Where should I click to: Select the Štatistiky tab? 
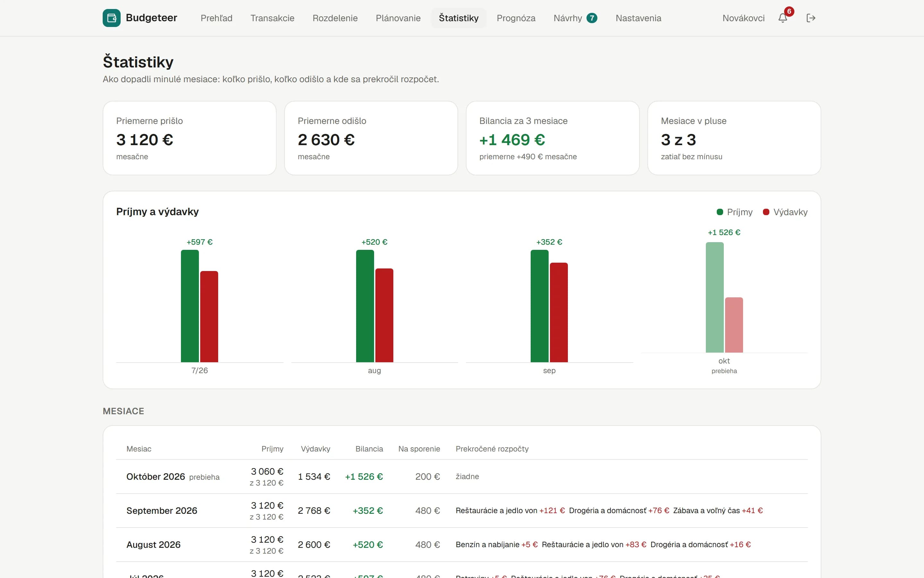458,18
